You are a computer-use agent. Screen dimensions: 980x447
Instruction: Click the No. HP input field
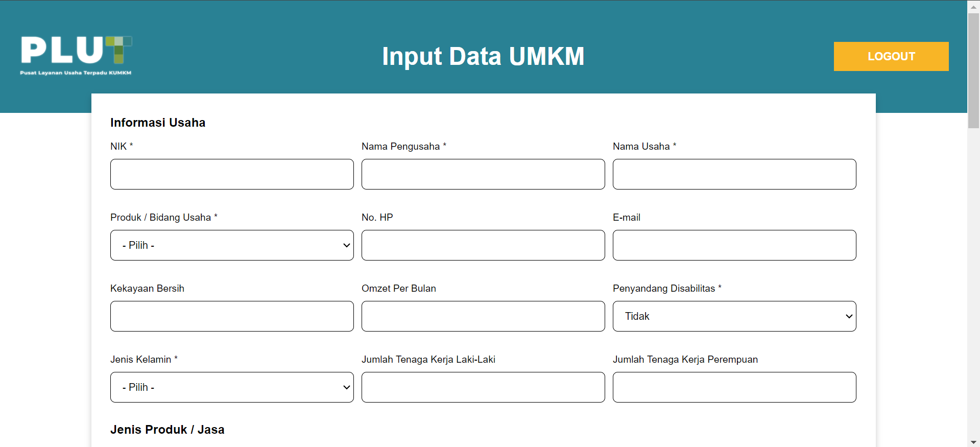click(483, 245)
